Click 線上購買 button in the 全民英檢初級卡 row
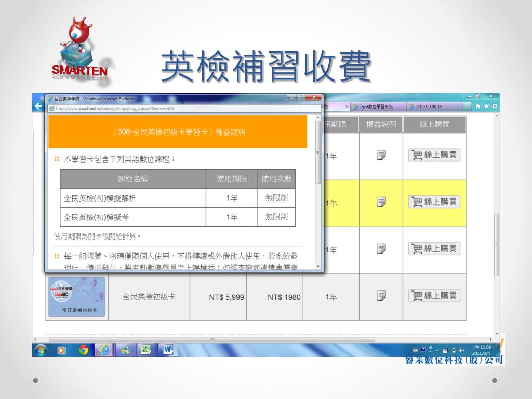The height and width of the screenshot is (399, 532). pyautogui.click(x=434, y=296)
